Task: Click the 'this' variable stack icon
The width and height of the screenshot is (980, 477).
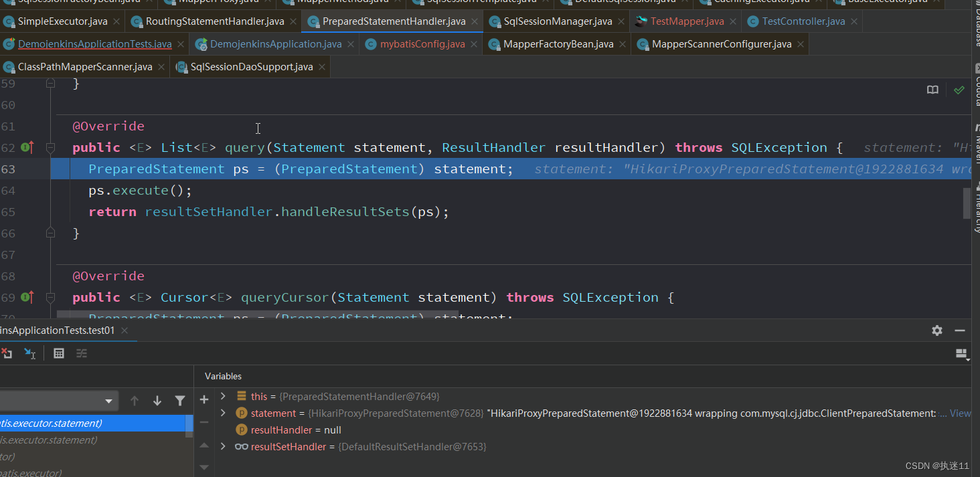Action: point(242,396)
